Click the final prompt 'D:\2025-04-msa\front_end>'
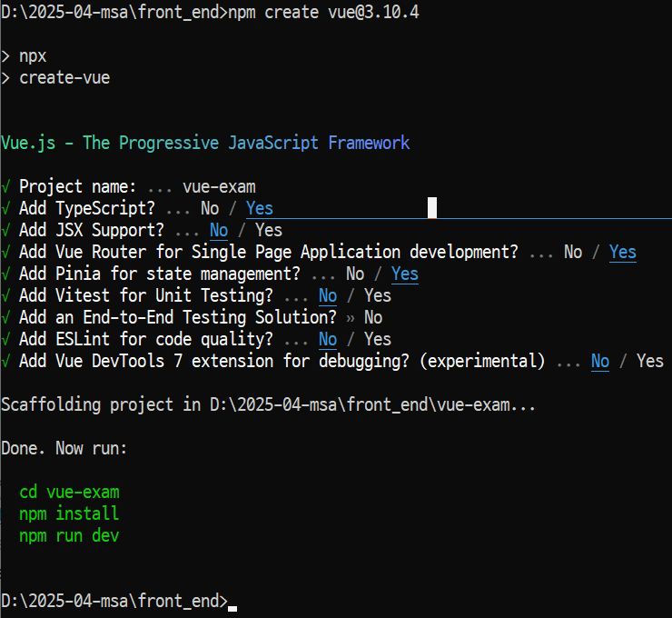Image resolution: width=672 pixels, height=618 pixels. [x=114, y=602]
